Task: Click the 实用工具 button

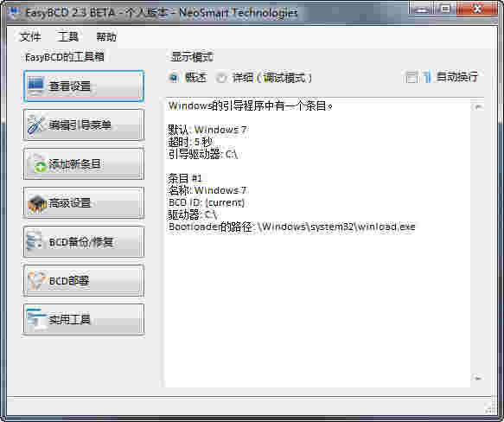Action: [x=84, y=320]
